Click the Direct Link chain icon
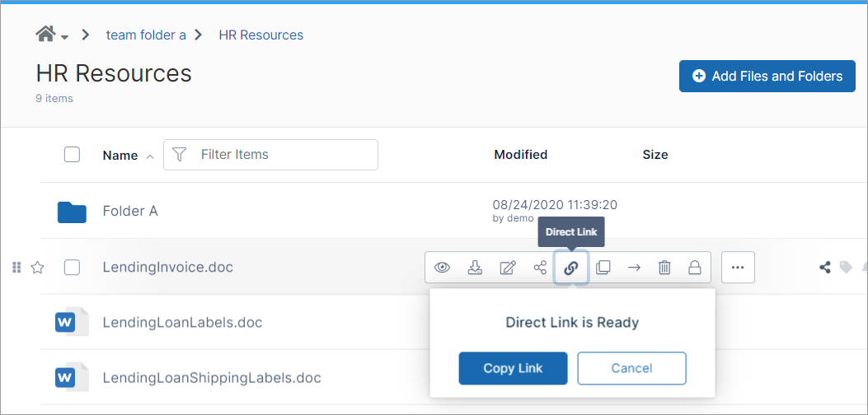868x415 pixels. pyautogui.click(x=571, y=268)
